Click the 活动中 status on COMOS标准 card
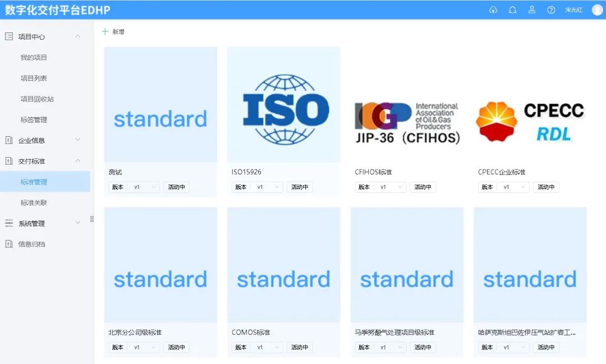This screenshot has height=364, width=606. click(300, 347)
